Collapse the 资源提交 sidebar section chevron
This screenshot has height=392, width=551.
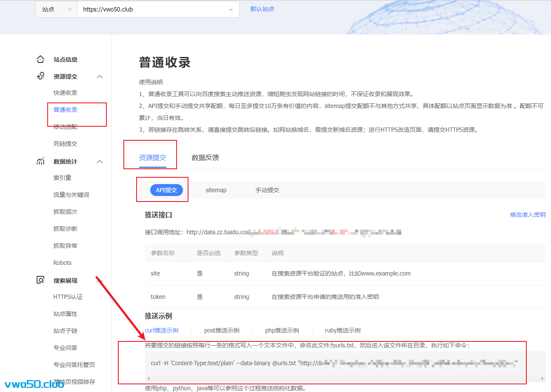[x=100, y=77]
